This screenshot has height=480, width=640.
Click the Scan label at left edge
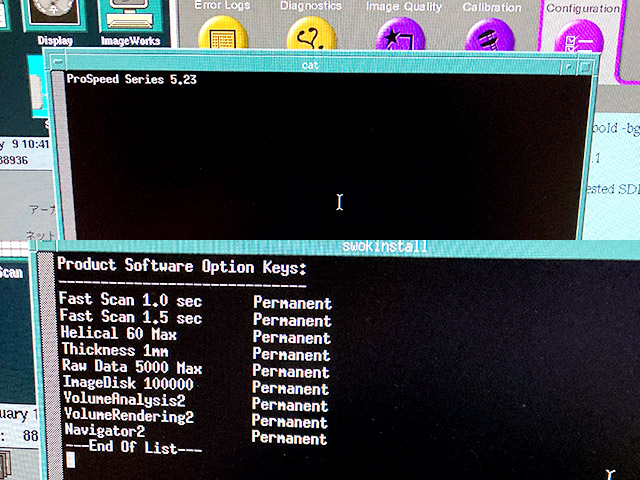click(x=11, y=272)
